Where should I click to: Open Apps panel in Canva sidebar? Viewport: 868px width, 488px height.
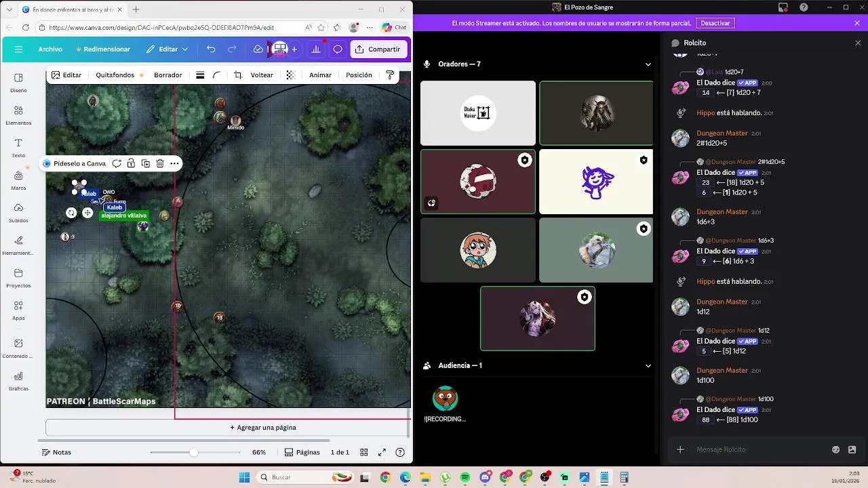18,310
